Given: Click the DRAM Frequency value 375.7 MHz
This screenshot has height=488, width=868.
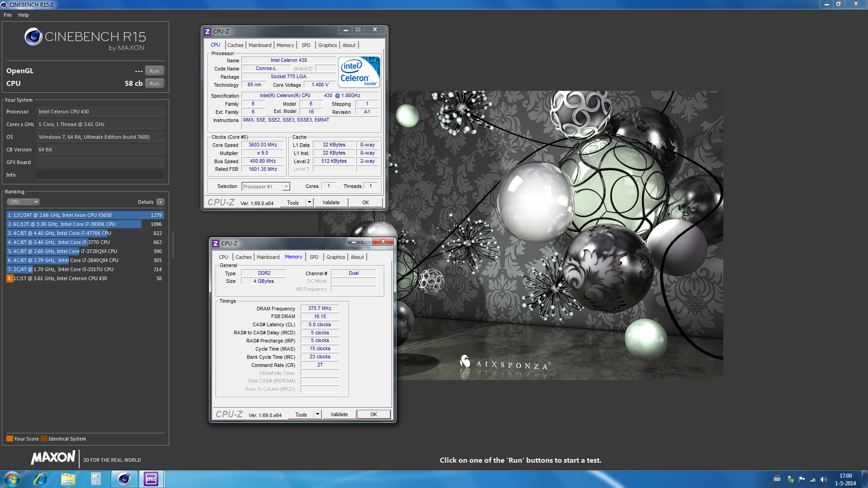Looking at the screenshot, I should (x=320, y=309).
